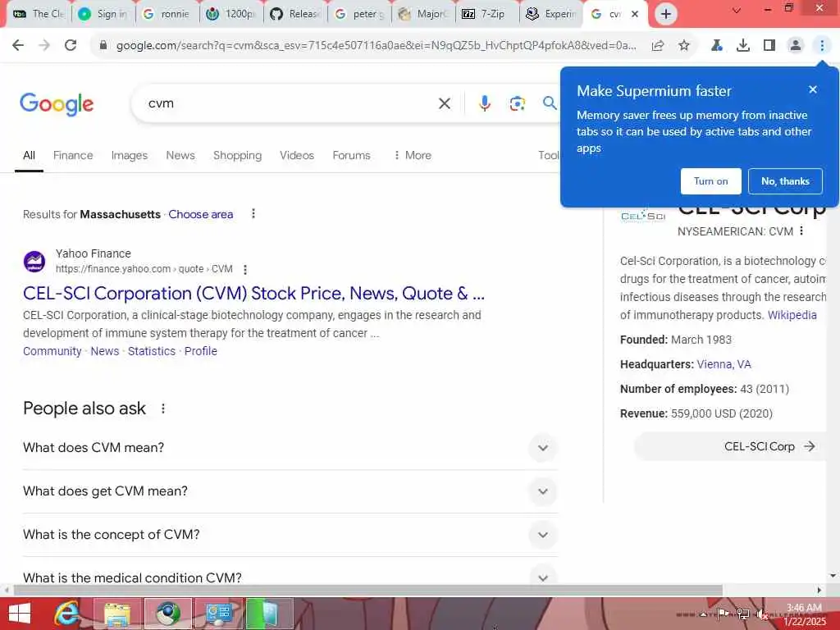Open the tab search dropdown arrow
The width and height of the screenshot is (840, 630).
tap(737, 10)
